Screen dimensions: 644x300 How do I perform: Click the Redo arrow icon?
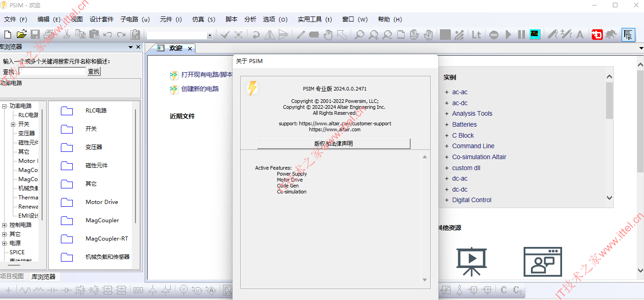click(121, 35)
